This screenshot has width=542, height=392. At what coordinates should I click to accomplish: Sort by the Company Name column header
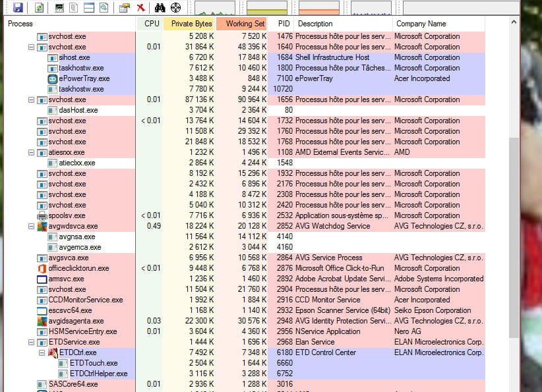438,24
